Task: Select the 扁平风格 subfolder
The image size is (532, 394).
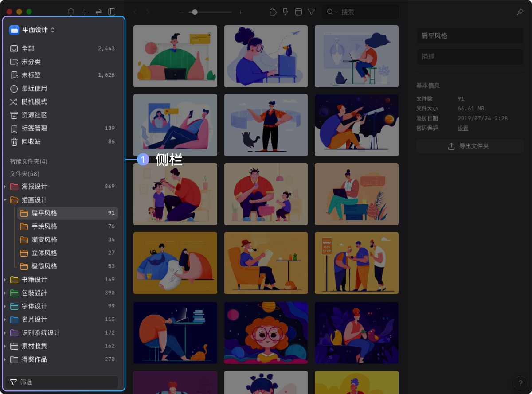Action: point(68,213)
